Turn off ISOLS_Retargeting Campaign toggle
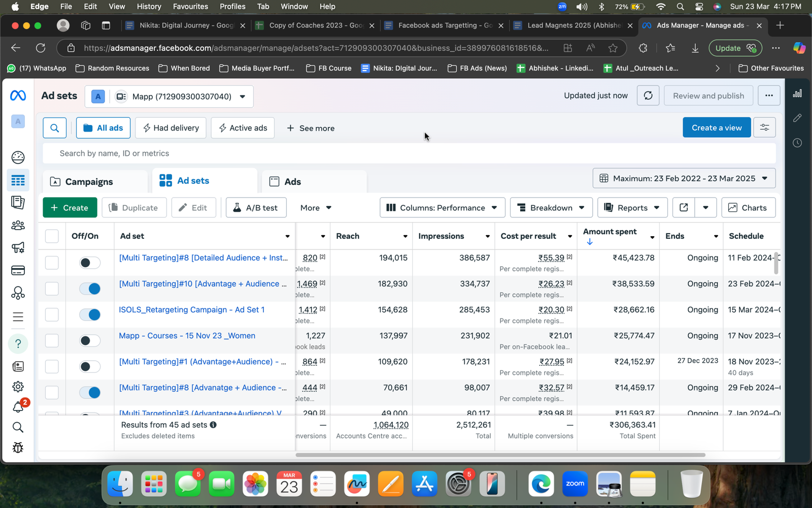812x508 pixels. tap(90, 314)
